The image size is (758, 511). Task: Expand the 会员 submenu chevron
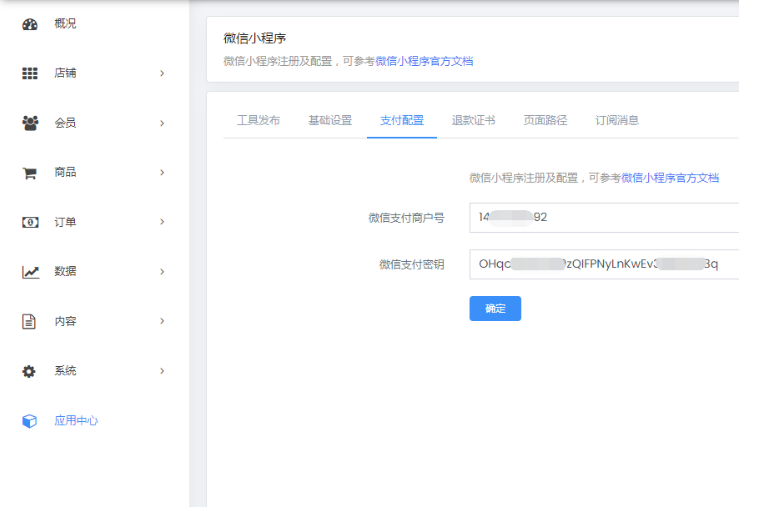tap(162, 123)
